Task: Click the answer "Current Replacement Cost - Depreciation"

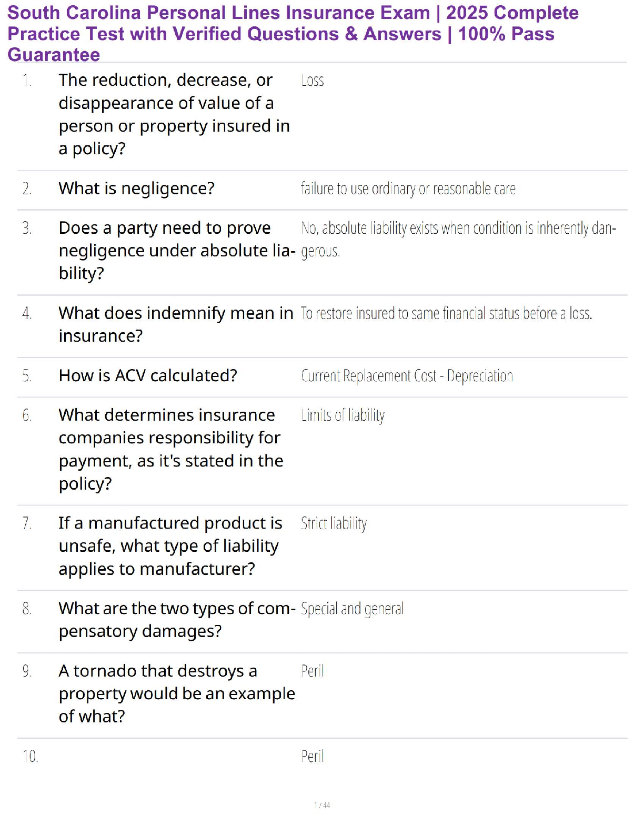Action: coord(407,376)
